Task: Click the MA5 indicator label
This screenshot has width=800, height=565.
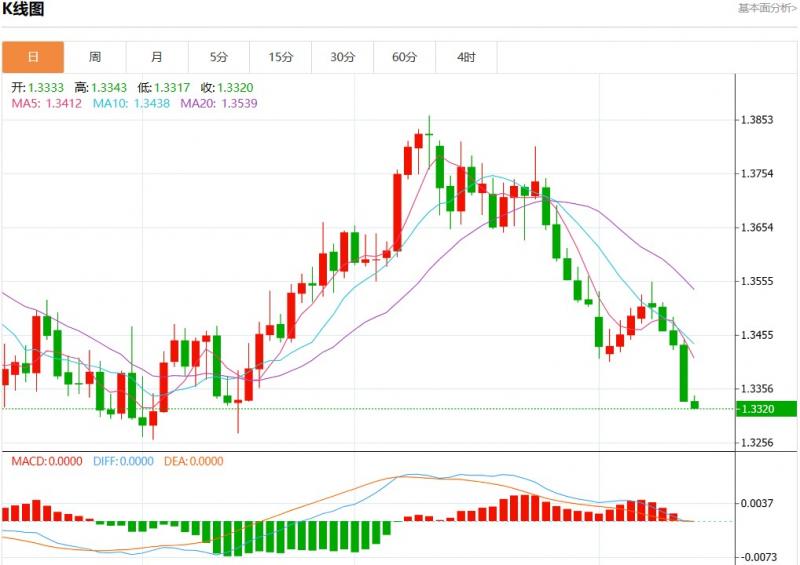Action: tap(46, 102)
